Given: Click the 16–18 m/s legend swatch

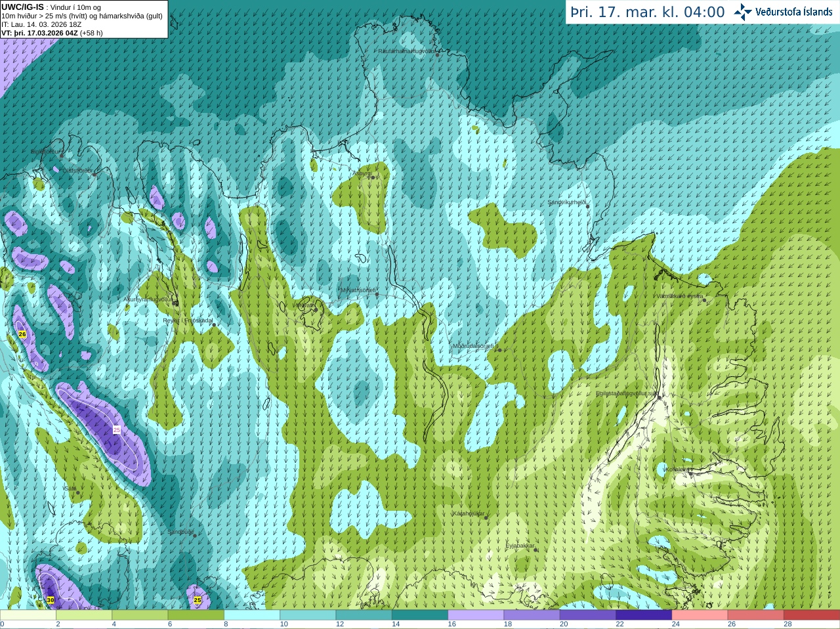Looking at the screenshot, I should [x=476, y=615].
